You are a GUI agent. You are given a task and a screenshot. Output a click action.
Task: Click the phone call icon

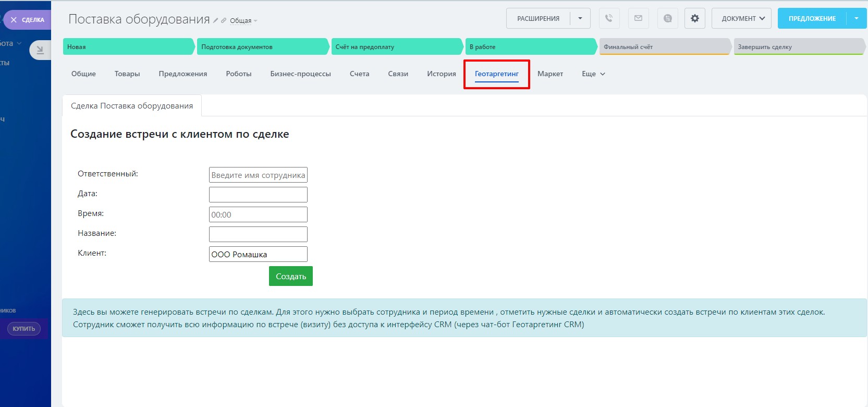(609, 18)
